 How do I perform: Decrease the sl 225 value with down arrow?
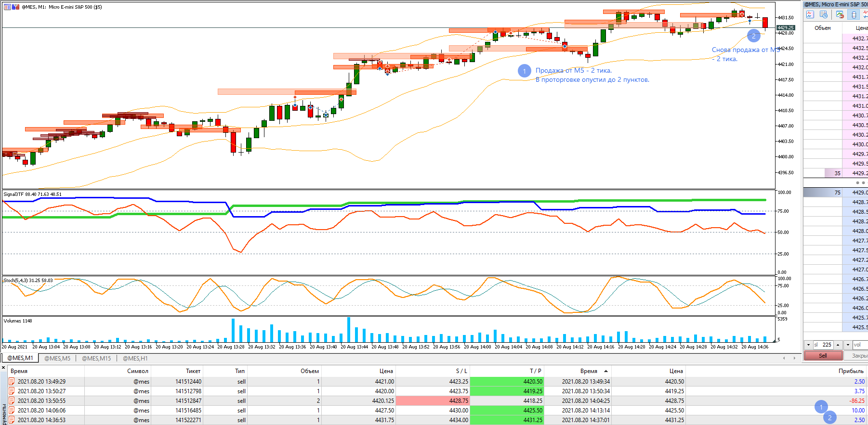pos(808,345)
